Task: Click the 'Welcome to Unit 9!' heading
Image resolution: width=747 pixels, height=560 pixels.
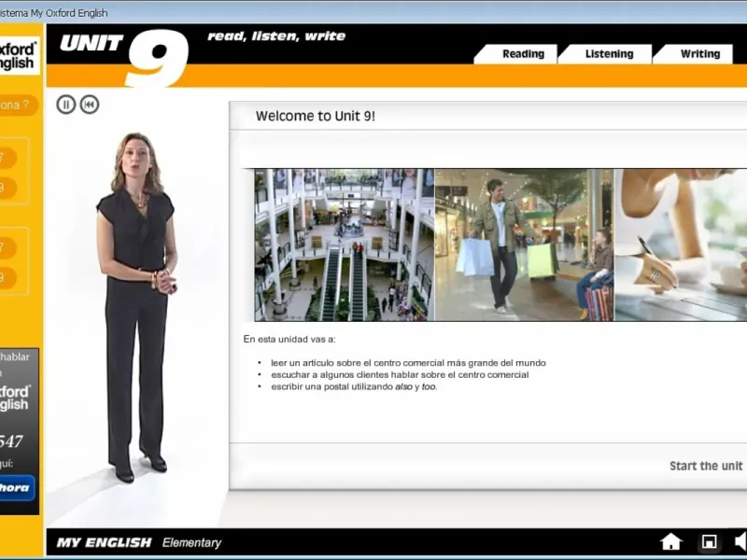Action: click(316, 116)
